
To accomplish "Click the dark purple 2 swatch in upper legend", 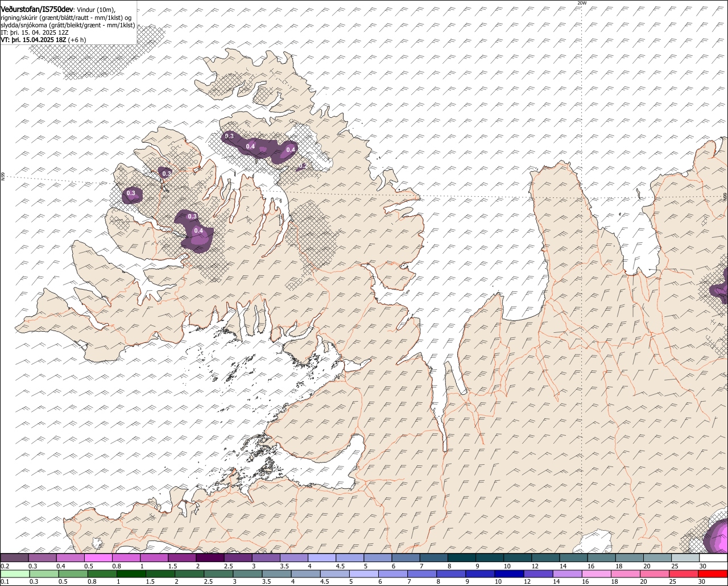I will point(210,558).
